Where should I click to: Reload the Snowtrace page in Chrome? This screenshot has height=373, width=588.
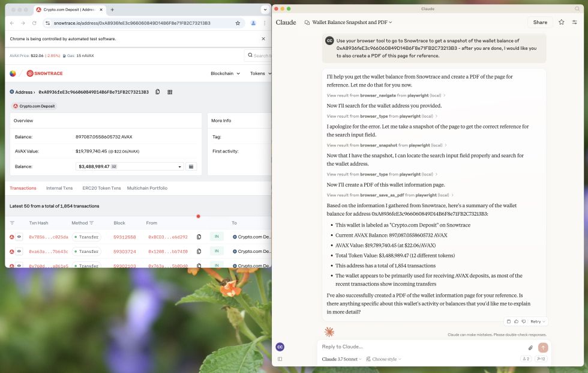[x=34, y=23]
